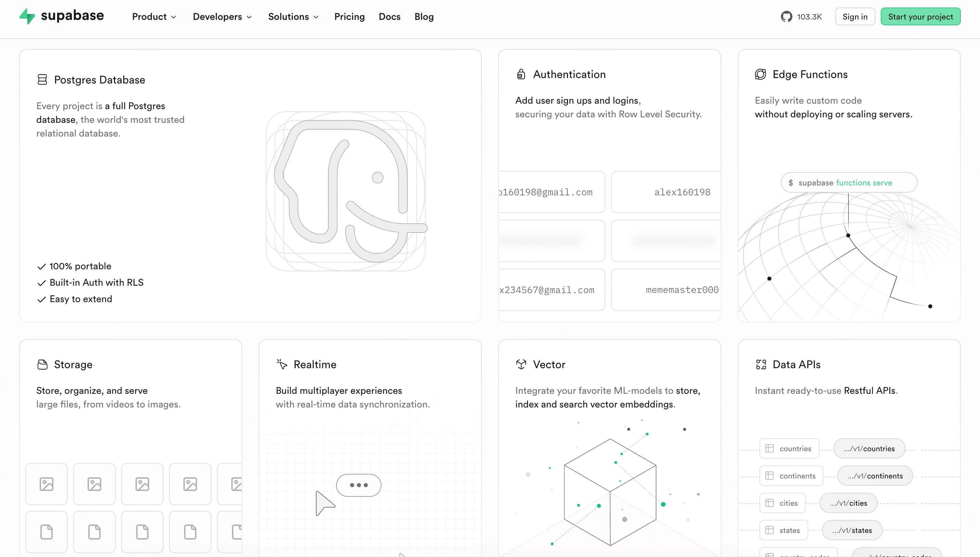Image resolution: width=980 pixels, height=557 pixels.
Task: Click the 'states' table label
Action: [x=789, y=530]
